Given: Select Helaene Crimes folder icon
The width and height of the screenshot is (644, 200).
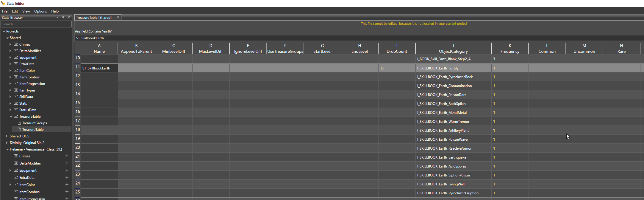Looking at the screenshot, I should point(16,156).
